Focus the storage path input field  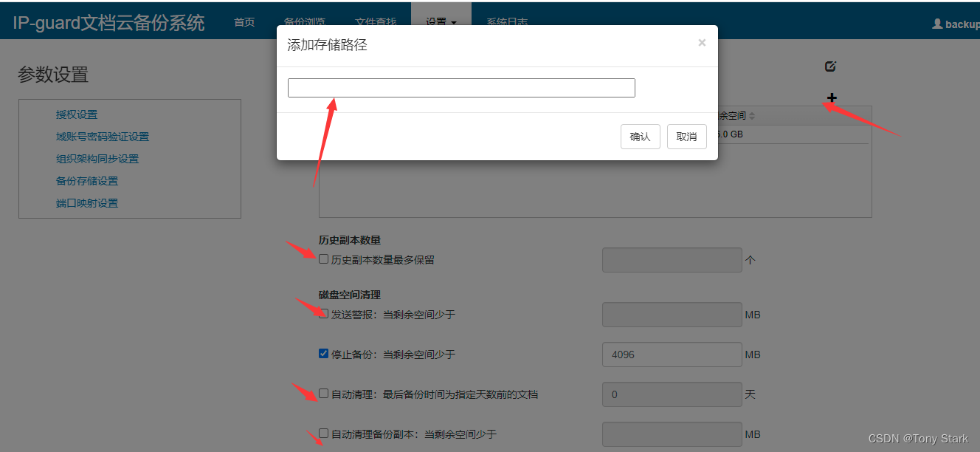461,88
